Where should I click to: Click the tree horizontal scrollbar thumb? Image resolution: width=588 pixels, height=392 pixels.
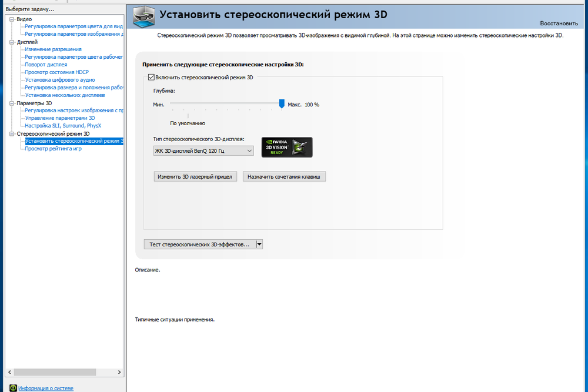coord(55,372)
